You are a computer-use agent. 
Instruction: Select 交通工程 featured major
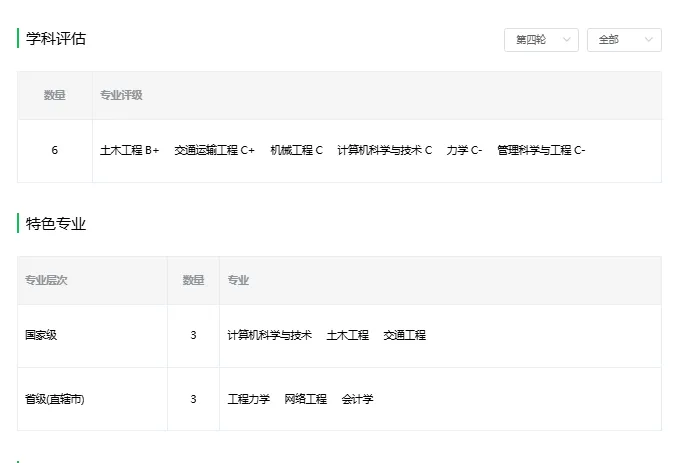click(404, 335)
